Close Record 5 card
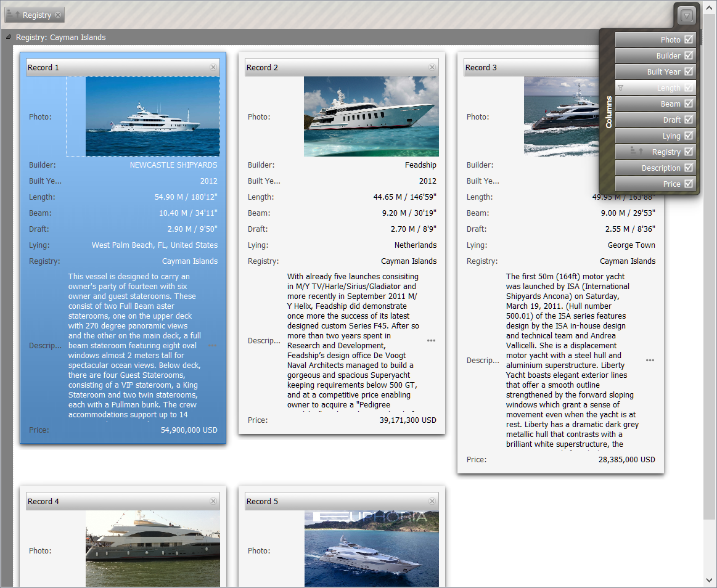 (x=432, y=501)
